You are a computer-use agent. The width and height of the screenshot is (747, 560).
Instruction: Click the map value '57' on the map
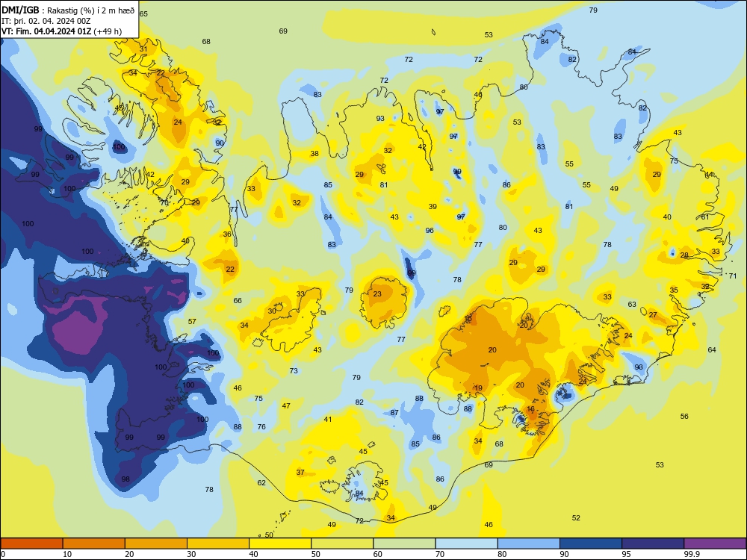pyautogui.click(x=192, y=321)
